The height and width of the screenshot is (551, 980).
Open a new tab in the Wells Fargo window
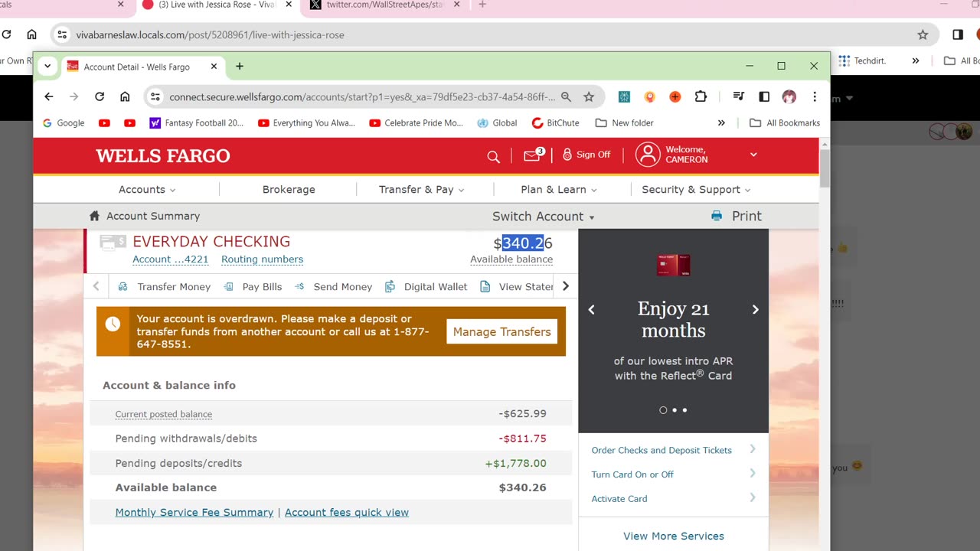click(240, 67)
